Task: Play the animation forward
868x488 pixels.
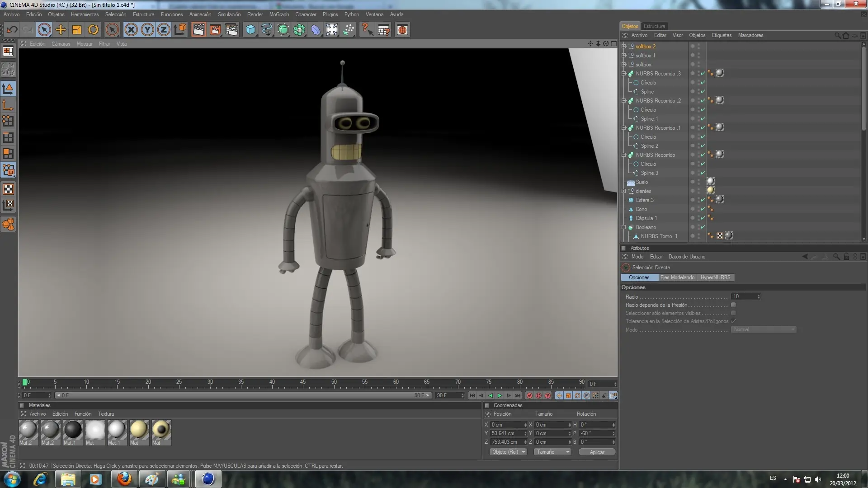Action: 500,396
